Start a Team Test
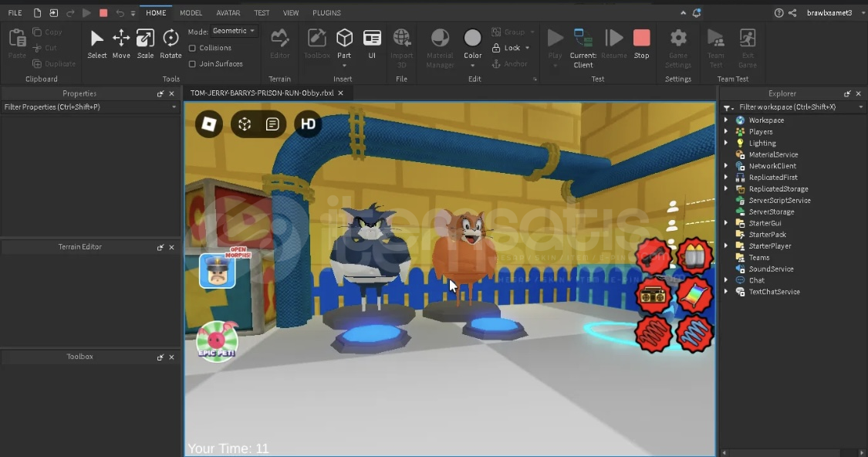 (715, 49)
